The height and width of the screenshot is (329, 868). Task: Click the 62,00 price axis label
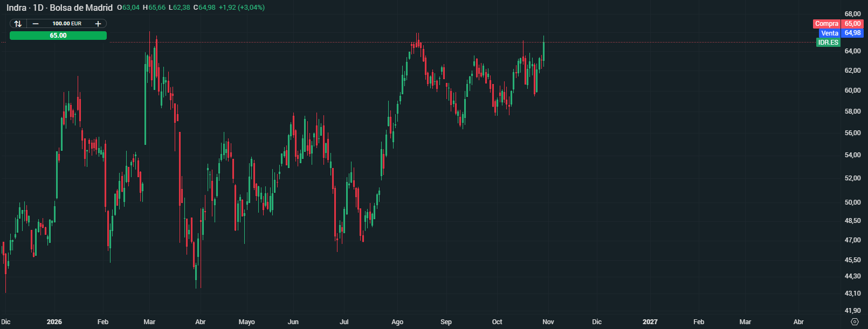[852, 71]
